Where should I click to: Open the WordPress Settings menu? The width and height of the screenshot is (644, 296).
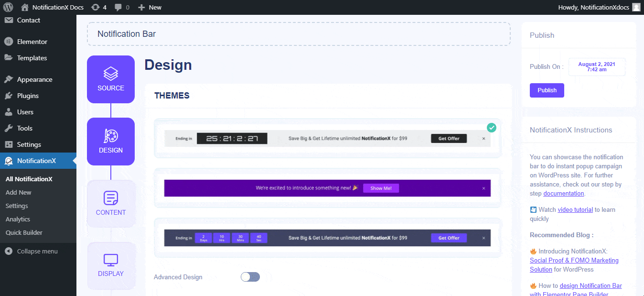(x=38, y=144)
